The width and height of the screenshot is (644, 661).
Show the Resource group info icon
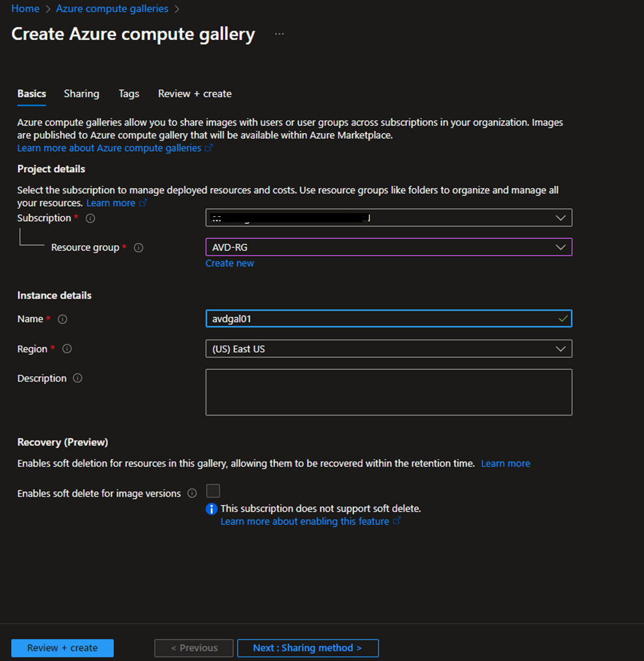coord(138,248)
